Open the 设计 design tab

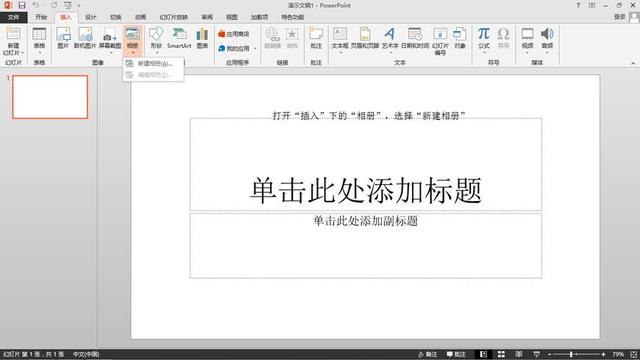[x=91, y=17]
